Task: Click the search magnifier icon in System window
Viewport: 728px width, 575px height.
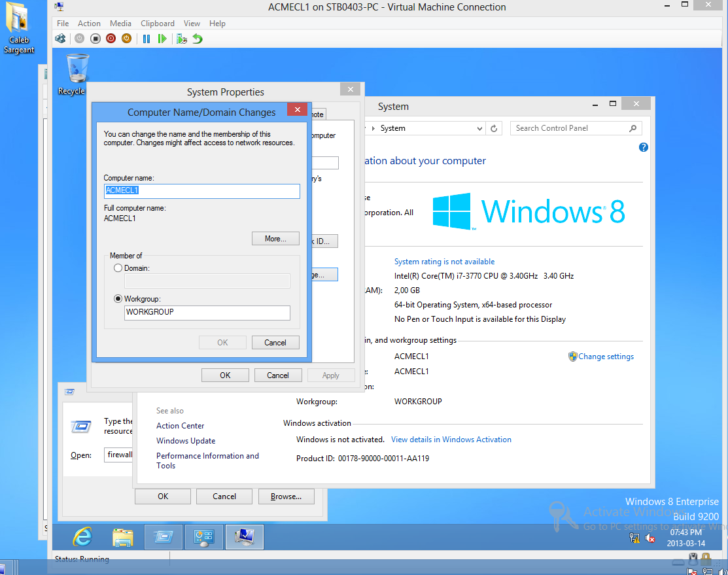Action: click(x=633, y=128)
